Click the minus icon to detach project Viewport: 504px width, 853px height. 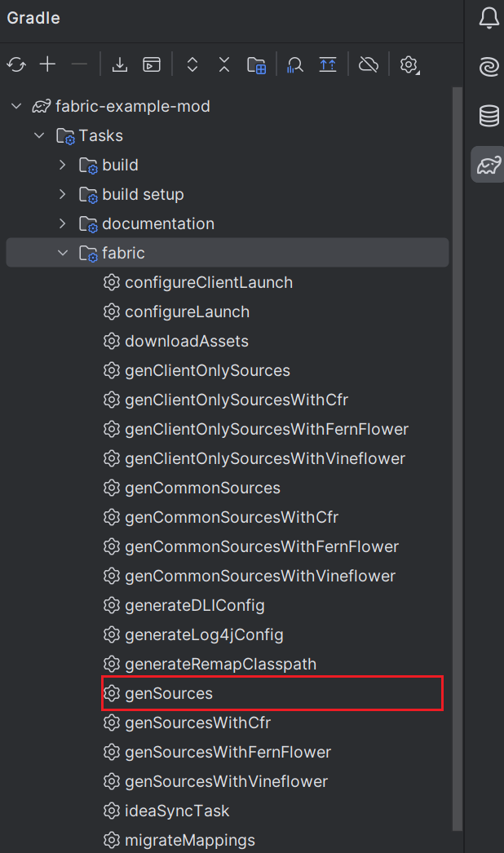tap(79, 64)
